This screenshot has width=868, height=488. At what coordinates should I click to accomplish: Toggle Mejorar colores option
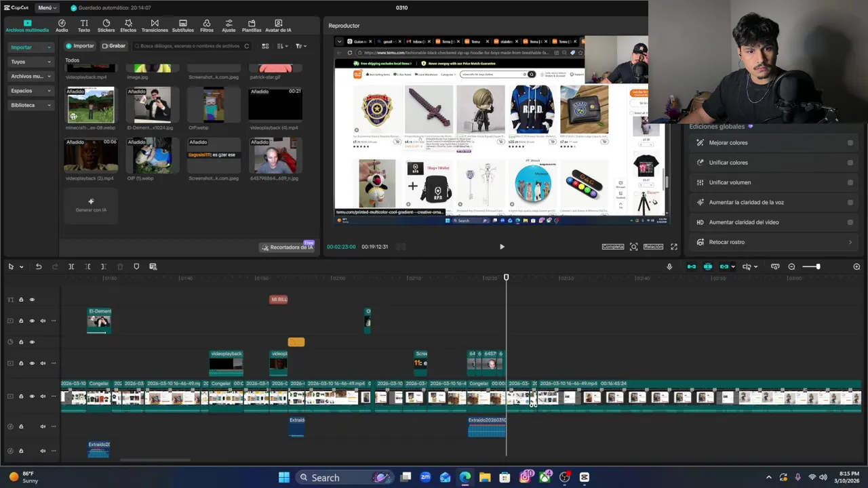tap(850, 143)
